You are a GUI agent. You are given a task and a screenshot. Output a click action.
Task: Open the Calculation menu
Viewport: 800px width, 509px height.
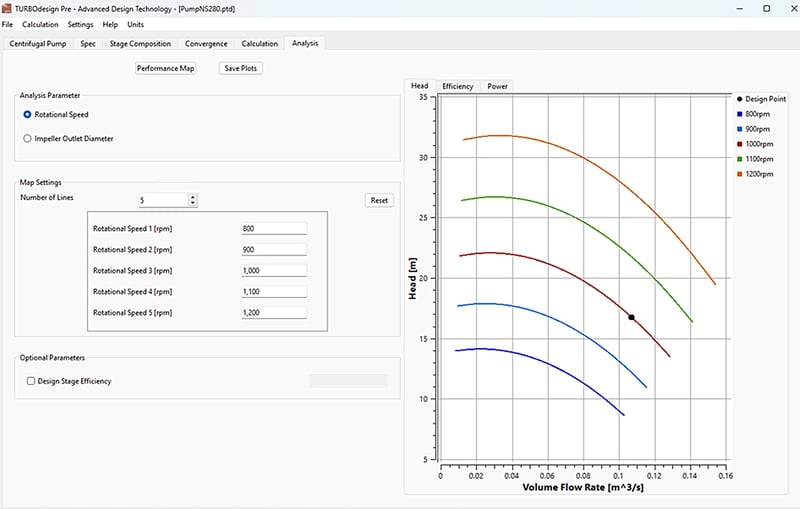point(40,24)
